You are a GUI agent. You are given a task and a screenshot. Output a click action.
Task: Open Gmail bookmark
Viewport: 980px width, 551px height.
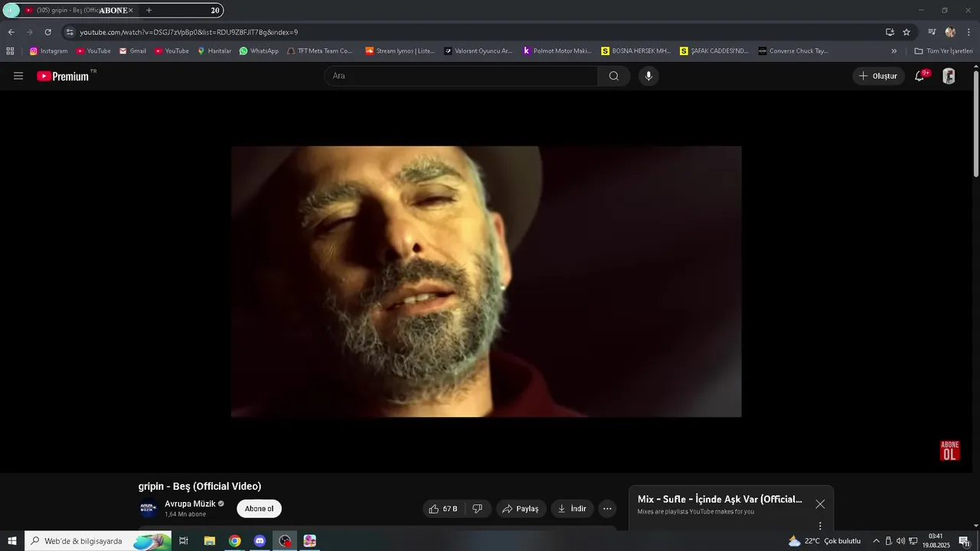132,51
